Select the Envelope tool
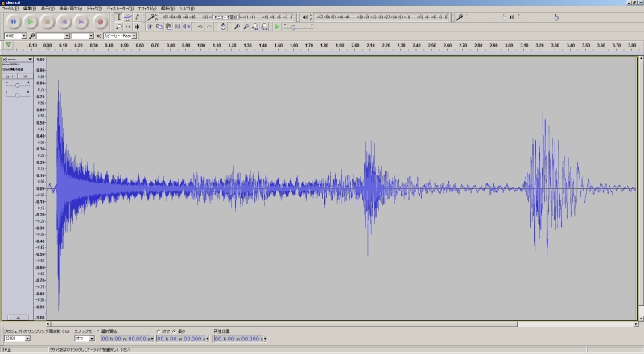This screenshot has width=644, height=354. (128, 17)
